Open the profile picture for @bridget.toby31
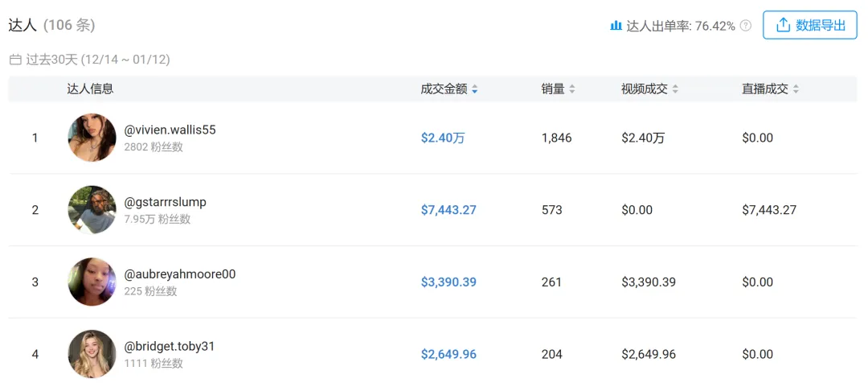868x387 pixels. pos(92,354)
